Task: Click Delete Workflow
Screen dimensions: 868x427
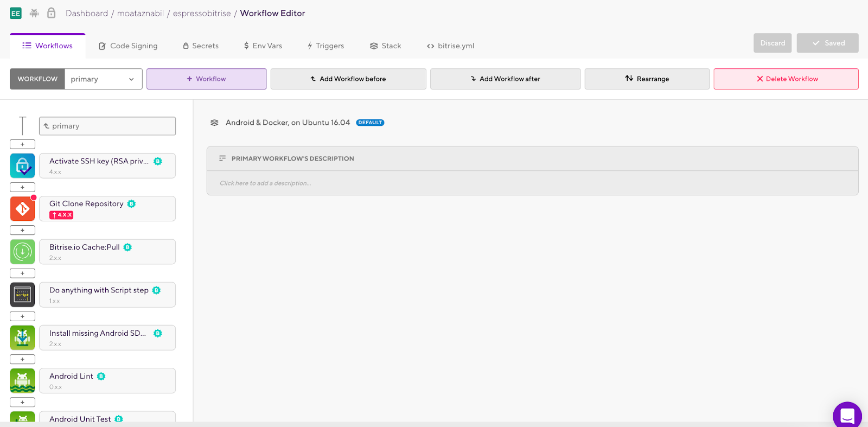Action: (786, 79)
